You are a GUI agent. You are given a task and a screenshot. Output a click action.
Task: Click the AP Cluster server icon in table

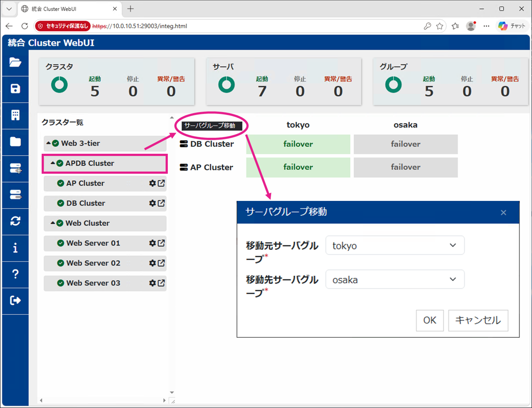(184, 167)
